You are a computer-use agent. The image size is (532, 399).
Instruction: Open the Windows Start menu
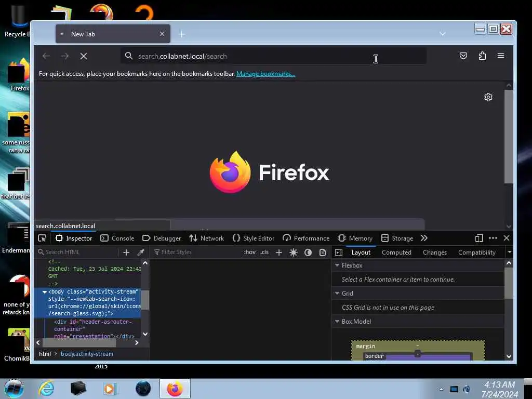click(x=14, y=389)
